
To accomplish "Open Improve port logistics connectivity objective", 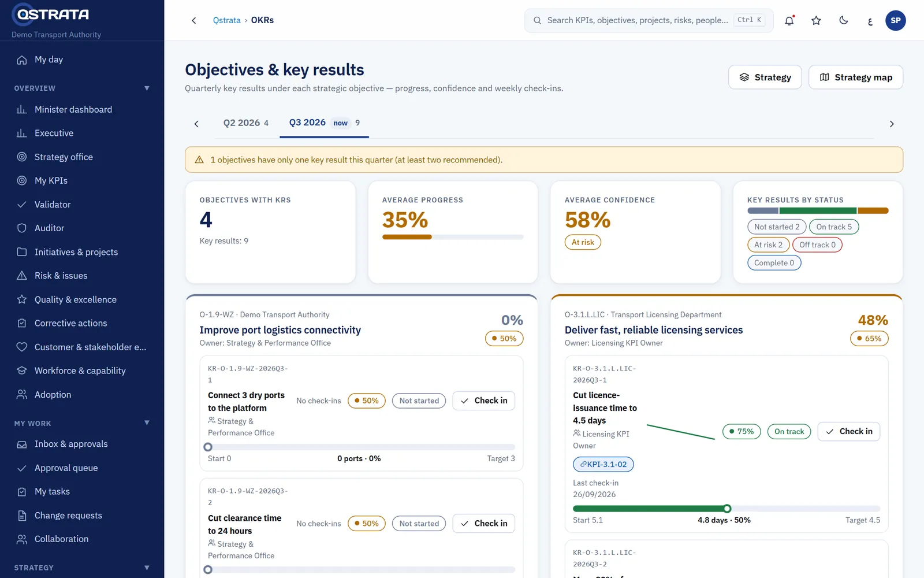I will pyautogui.click(x=280, y=330).
